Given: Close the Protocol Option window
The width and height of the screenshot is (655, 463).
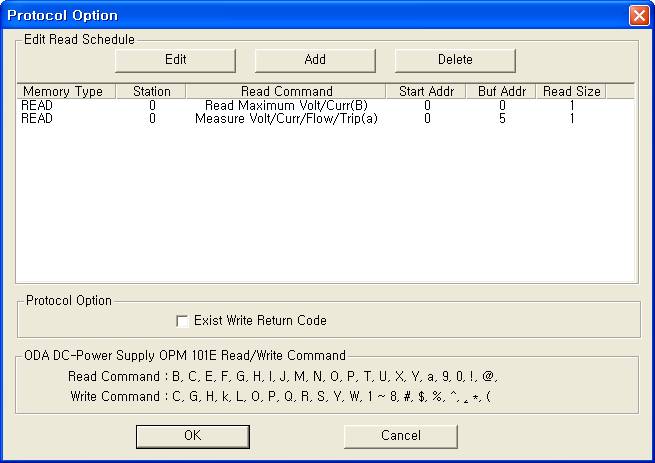Looking at the screenshot, I should click(638, 16).
